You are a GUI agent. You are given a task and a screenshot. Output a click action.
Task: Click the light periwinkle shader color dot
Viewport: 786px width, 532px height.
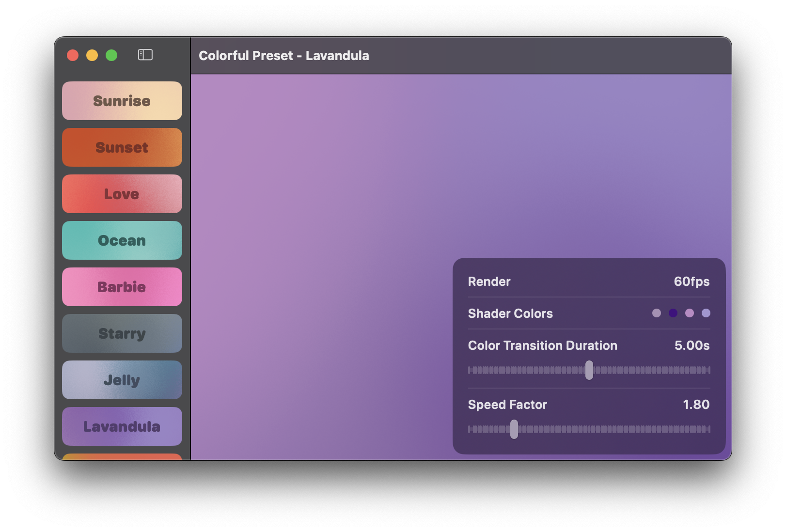pos(706,313)
